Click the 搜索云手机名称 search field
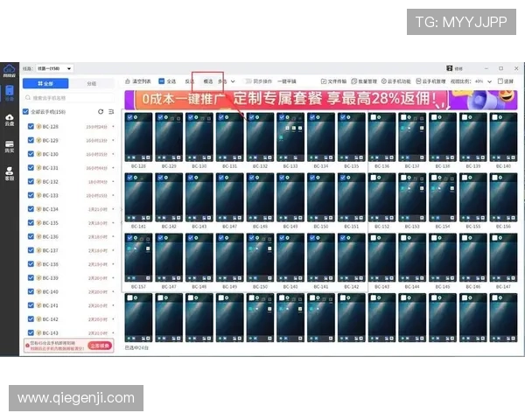The width and height of the screenshot is (525, 420). 70,97
